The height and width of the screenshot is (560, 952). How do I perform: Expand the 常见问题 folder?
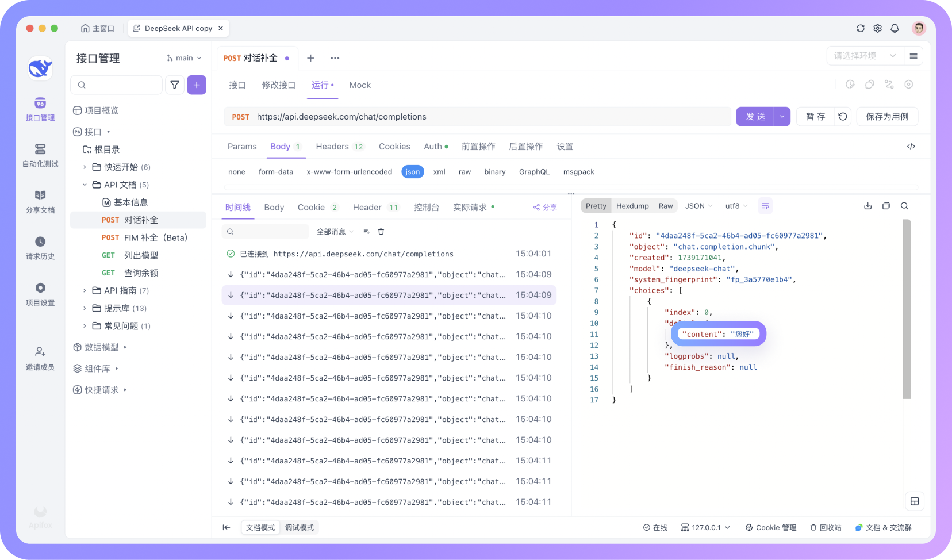click(x=85, y=326)
